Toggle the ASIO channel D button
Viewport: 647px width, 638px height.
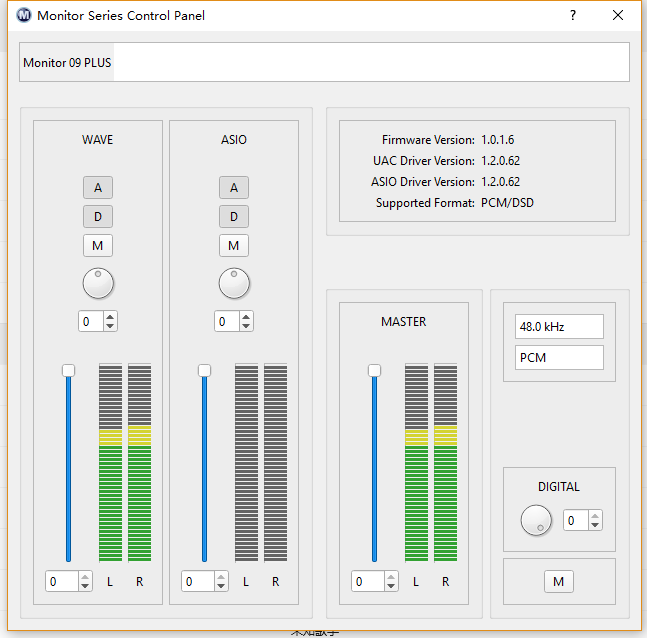(x=234, y=216)
